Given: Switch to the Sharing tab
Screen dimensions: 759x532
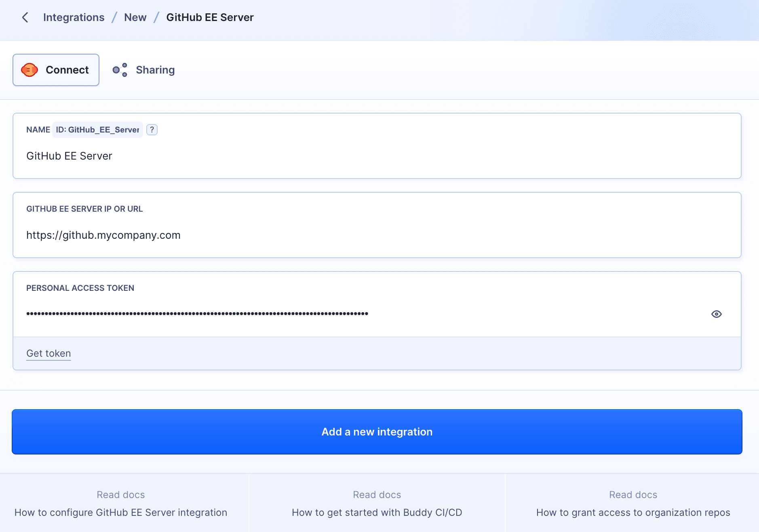Looking at the screenshot, I should tap(143, 70).
